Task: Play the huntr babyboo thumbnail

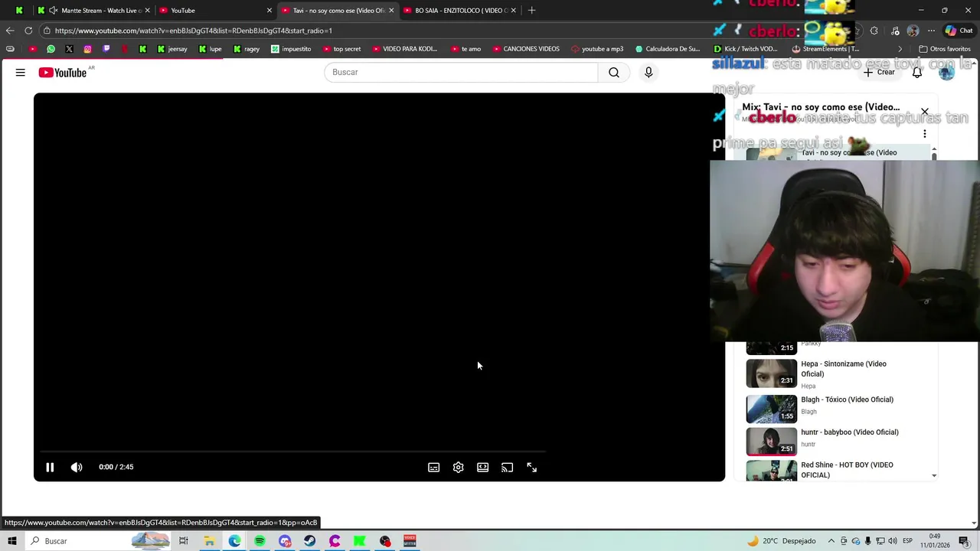Action: [x=772, y=442]
